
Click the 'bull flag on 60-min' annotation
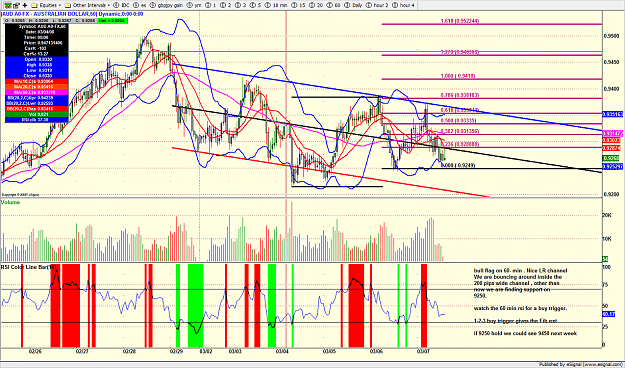click(x=520, y=270)
